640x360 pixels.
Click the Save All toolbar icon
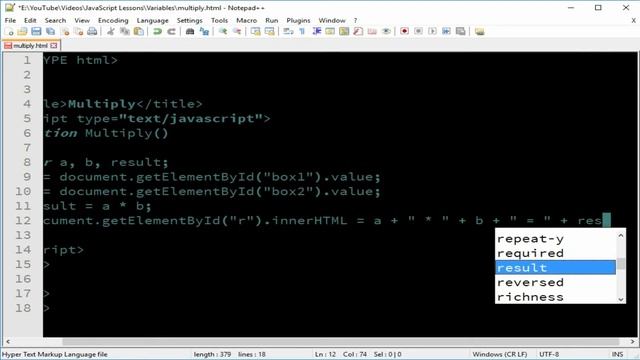pos(50,31)
